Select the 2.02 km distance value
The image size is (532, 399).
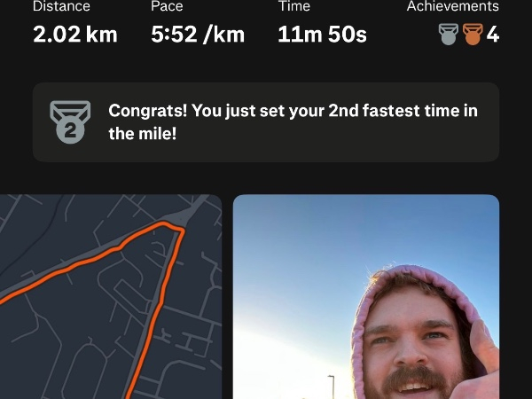click(x=75, y=35)
